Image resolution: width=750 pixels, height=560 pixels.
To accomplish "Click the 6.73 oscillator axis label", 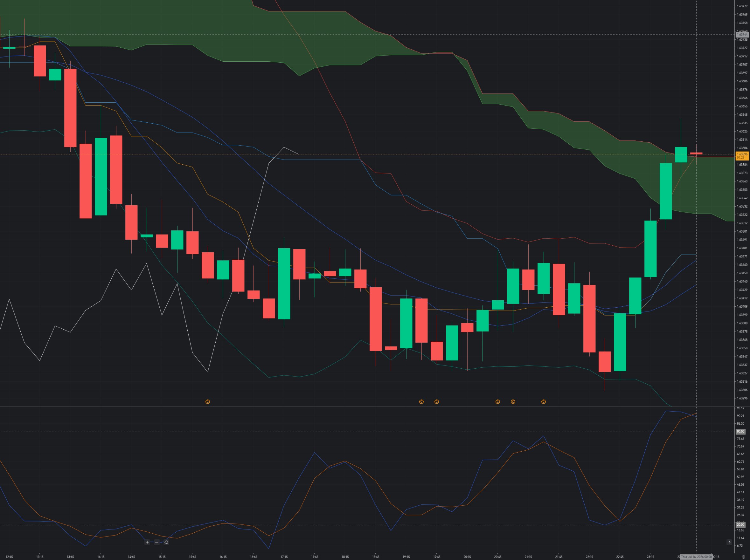I will [740, 546].
